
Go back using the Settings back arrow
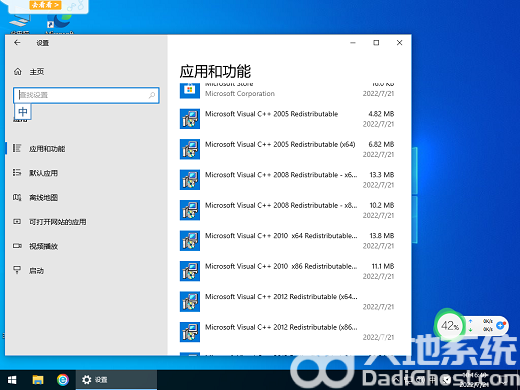tap(17, 43)
